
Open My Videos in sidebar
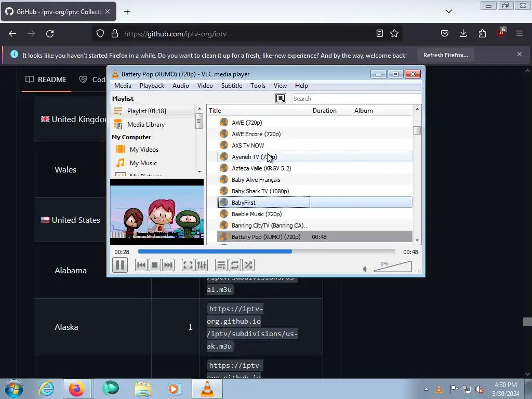pyautogui.click(x=144, y=149)
